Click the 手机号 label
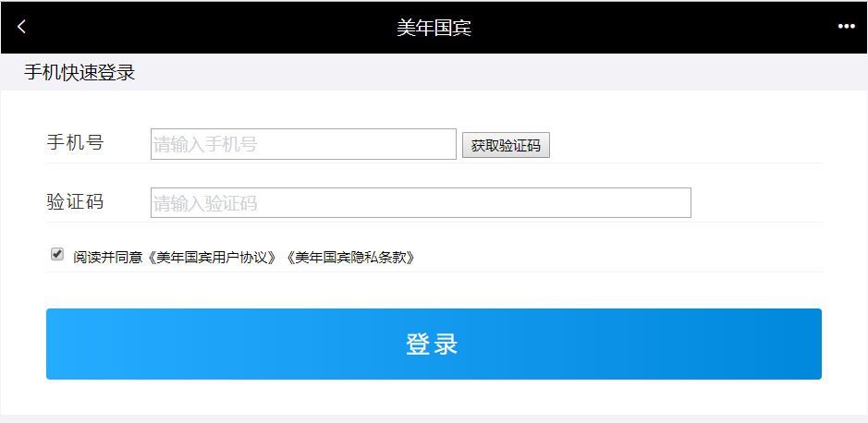The image size is (868, 423). coord(75,142)
